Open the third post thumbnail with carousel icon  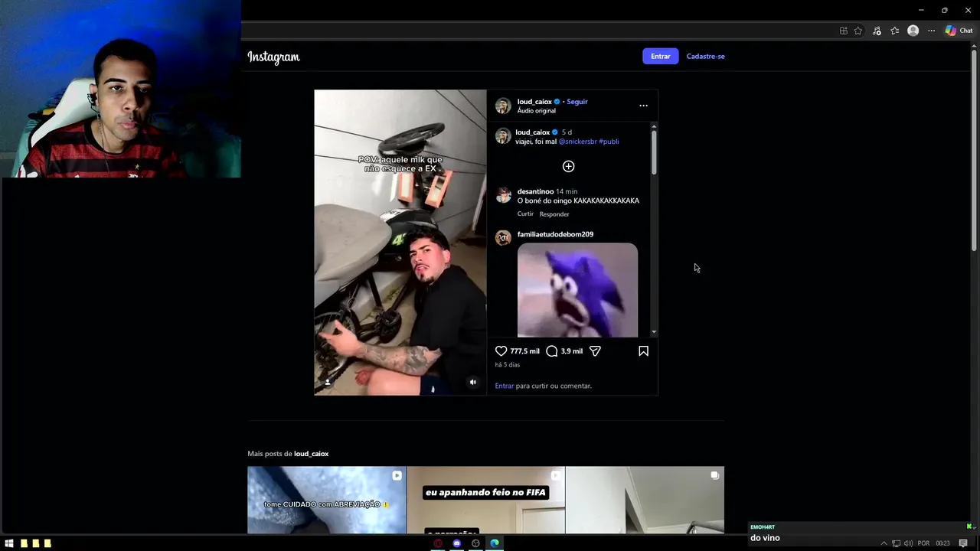[645, 500]
